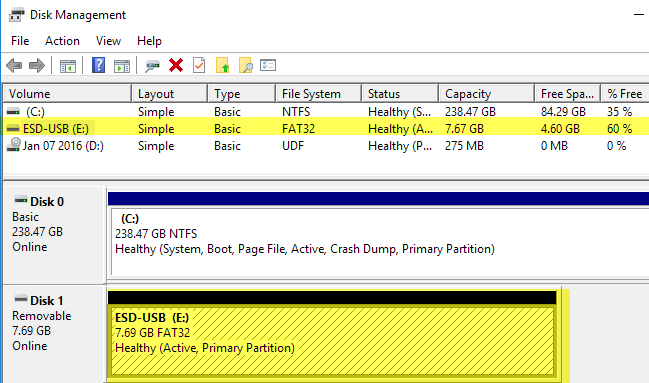Select the Disk 1 Removable label panel
The image size is (649, 383).
[54, 335]
